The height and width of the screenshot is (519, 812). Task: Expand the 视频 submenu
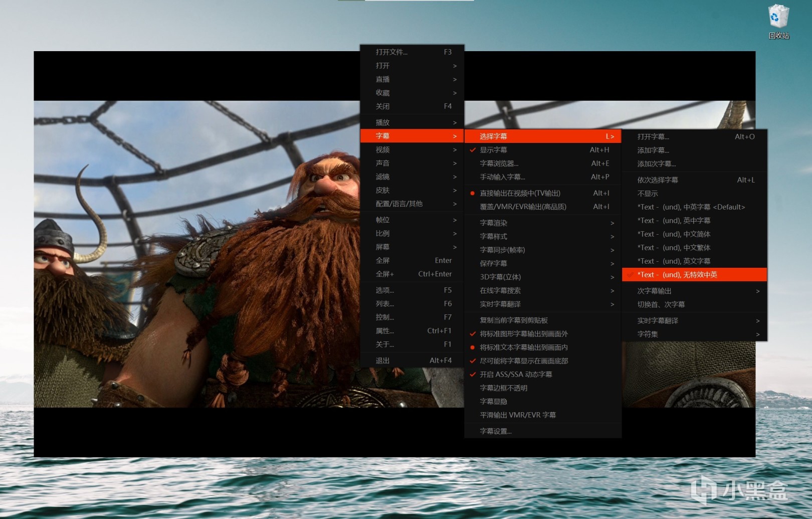(x=412, y=149)
